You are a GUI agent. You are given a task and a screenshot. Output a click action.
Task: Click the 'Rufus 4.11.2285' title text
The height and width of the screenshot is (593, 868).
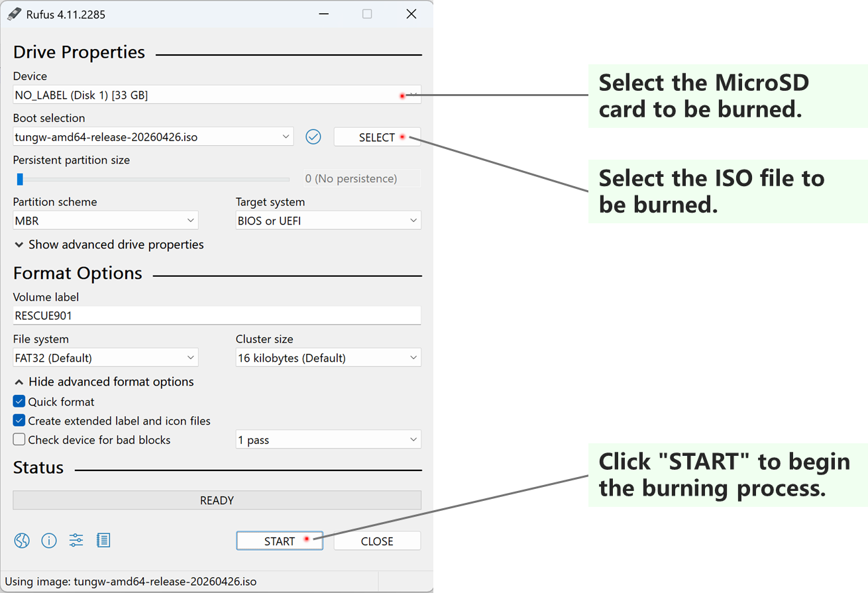(x=66, y=14)
